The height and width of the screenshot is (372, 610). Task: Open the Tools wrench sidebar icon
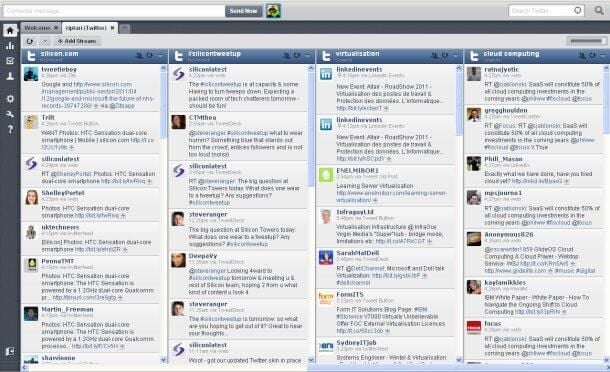point(10,114)
